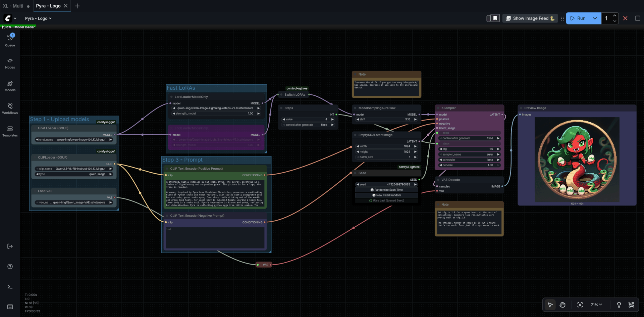The image size is (644, 317).
Task: Open the Queue panel in the sidebar
Action: click(10, 40)
